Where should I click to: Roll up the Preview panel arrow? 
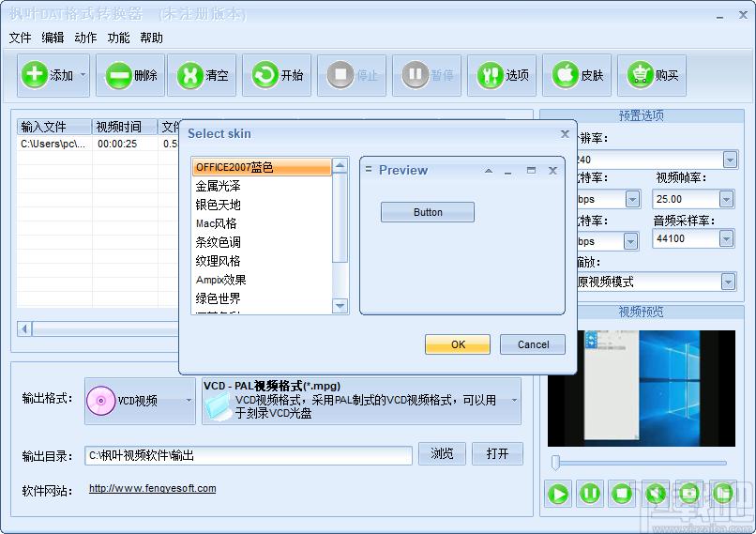tap(489, 170)
